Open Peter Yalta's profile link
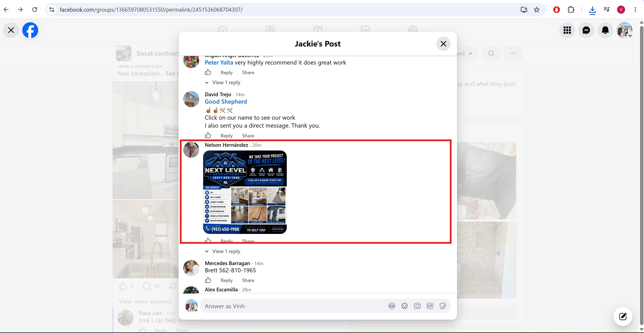Viewport: 644px width, 333px height. (219, 63)
